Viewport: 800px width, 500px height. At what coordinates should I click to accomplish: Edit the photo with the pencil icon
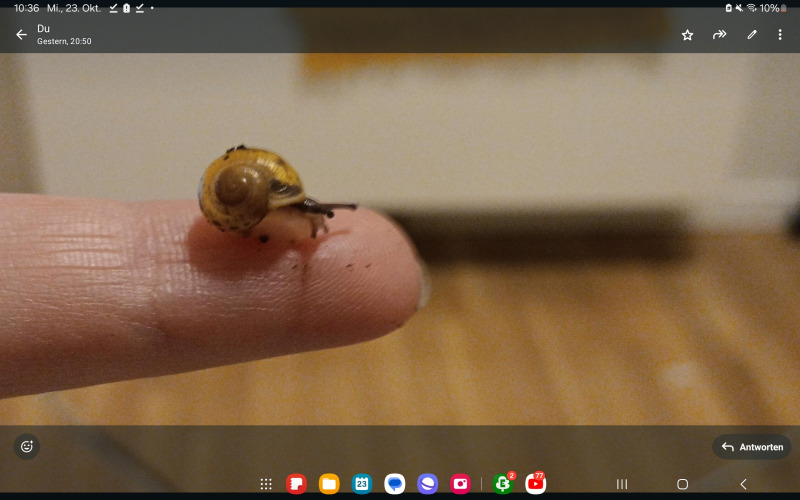click(x=751, y=35)
